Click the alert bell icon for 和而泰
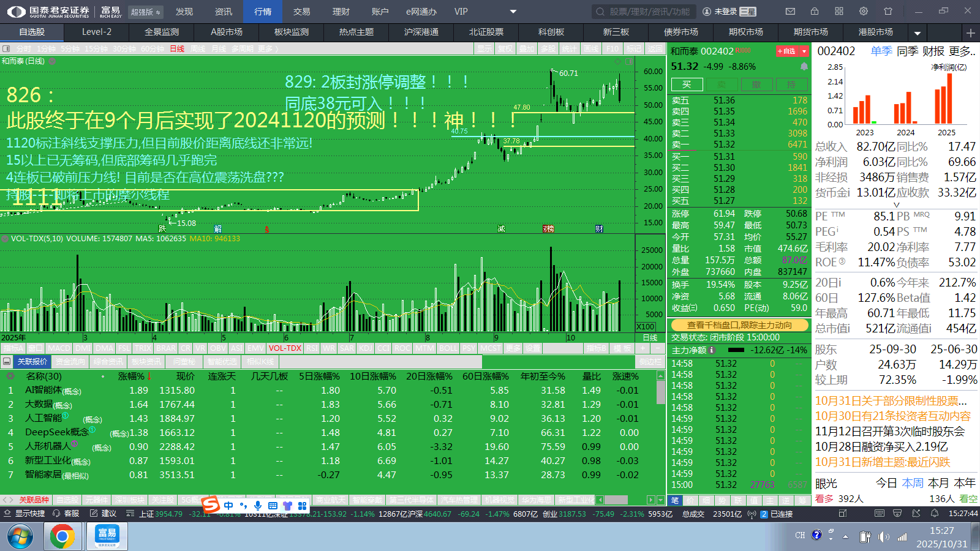The image size is (980, 551). coord(804,66)
